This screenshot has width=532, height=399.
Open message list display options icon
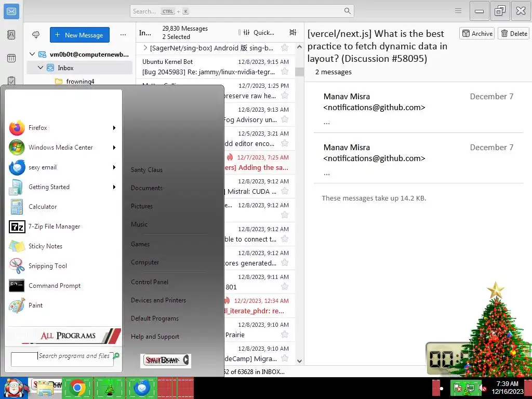point(293,32)
